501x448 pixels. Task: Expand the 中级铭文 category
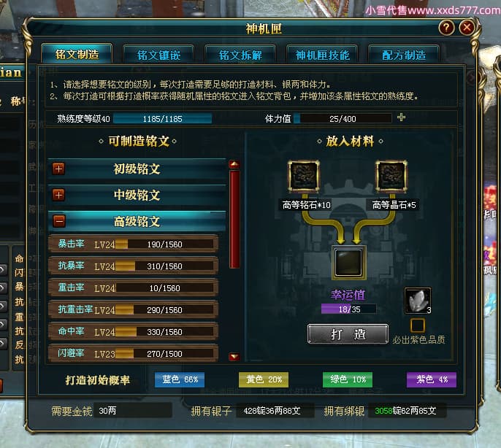coord(58,195)
